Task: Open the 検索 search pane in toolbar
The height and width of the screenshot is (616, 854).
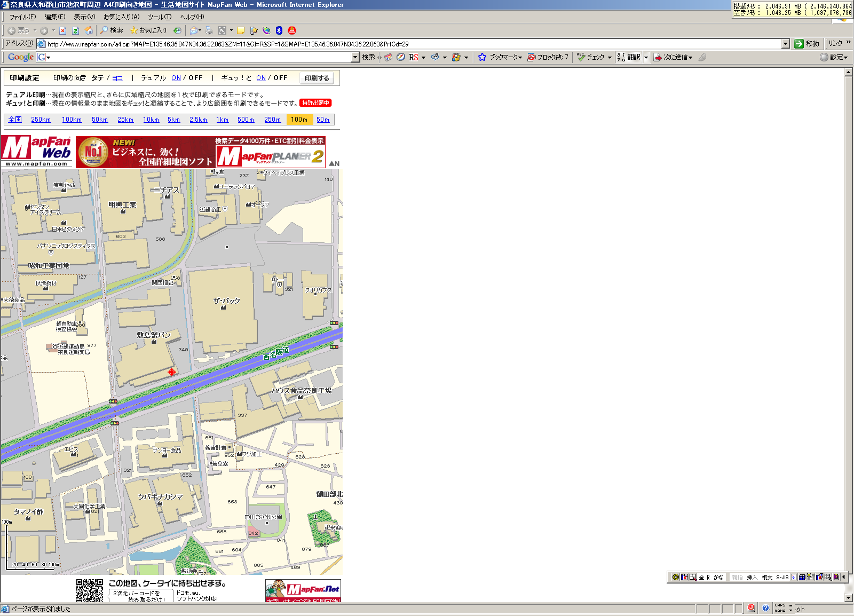Action: 112,30
